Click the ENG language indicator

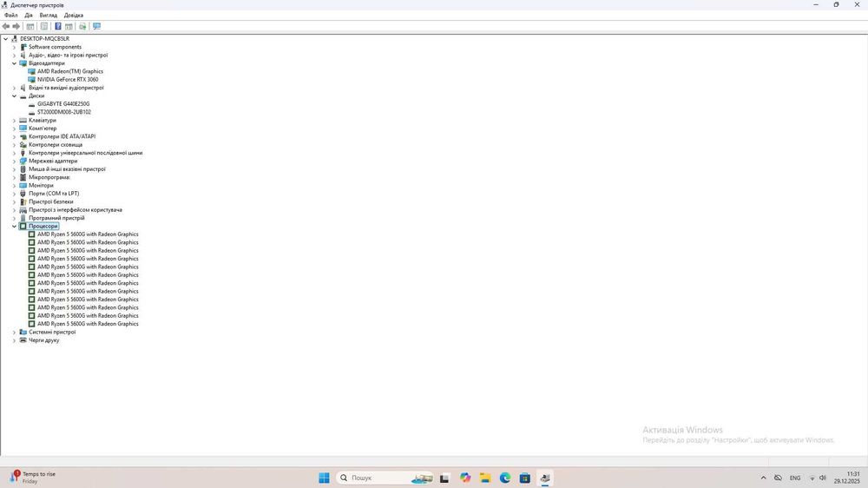[x=795, y=478]
